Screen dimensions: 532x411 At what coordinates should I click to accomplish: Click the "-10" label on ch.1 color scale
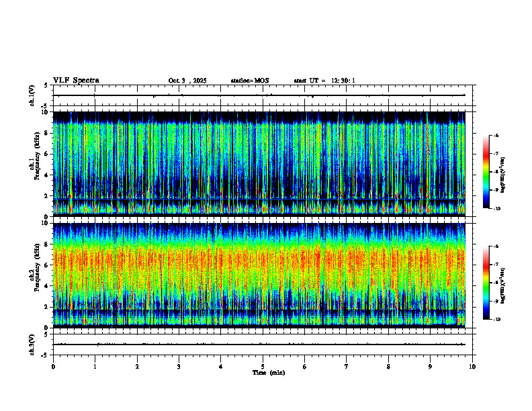point(496,209)
